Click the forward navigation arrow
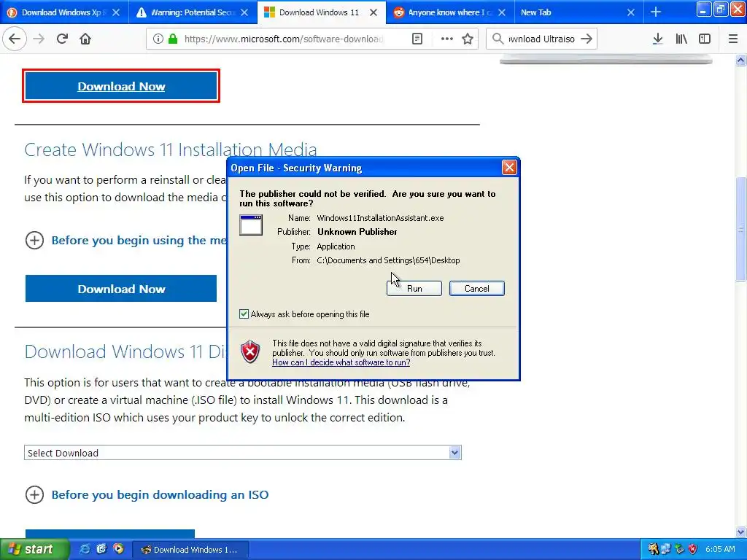The image size is (747, 560). pyautogui.click(x=39, y=39)
